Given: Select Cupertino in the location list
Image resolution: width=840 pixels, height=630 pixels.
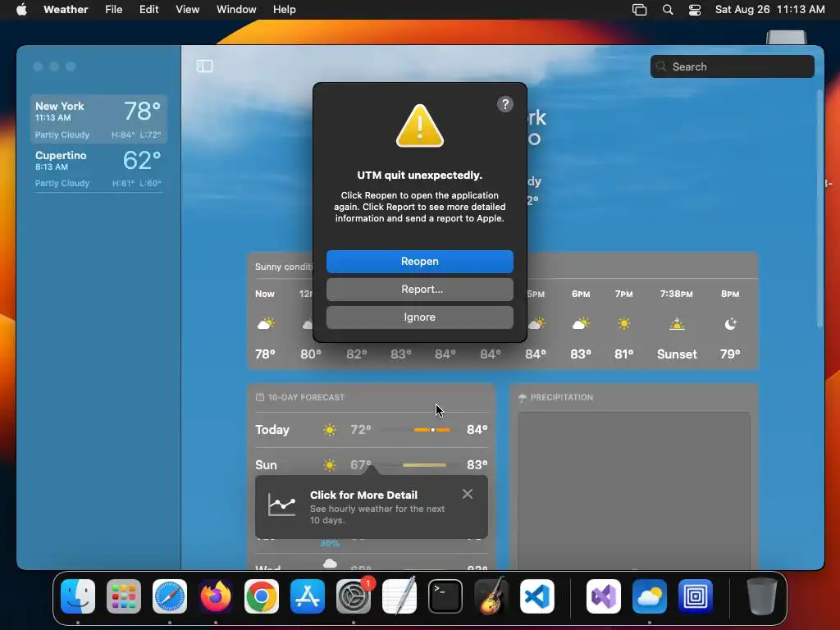Looking at the screenshot, I should click(x=98, y=168).
